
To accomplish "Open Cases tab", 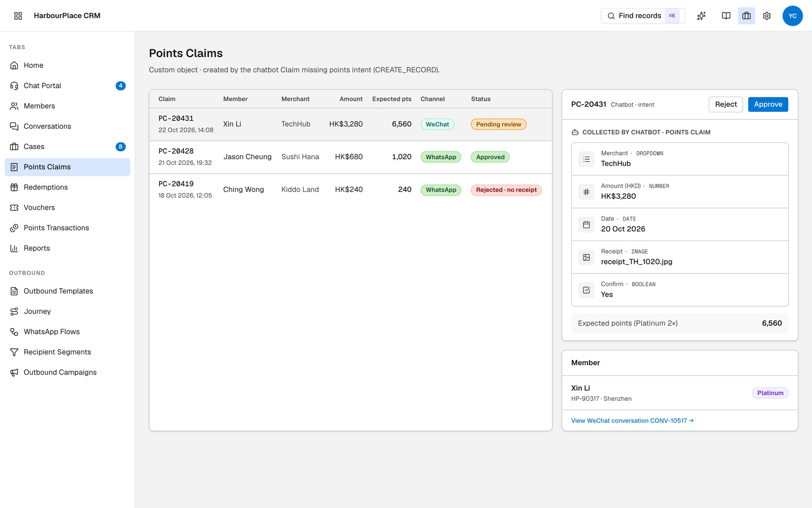I will tap(67, 146).
